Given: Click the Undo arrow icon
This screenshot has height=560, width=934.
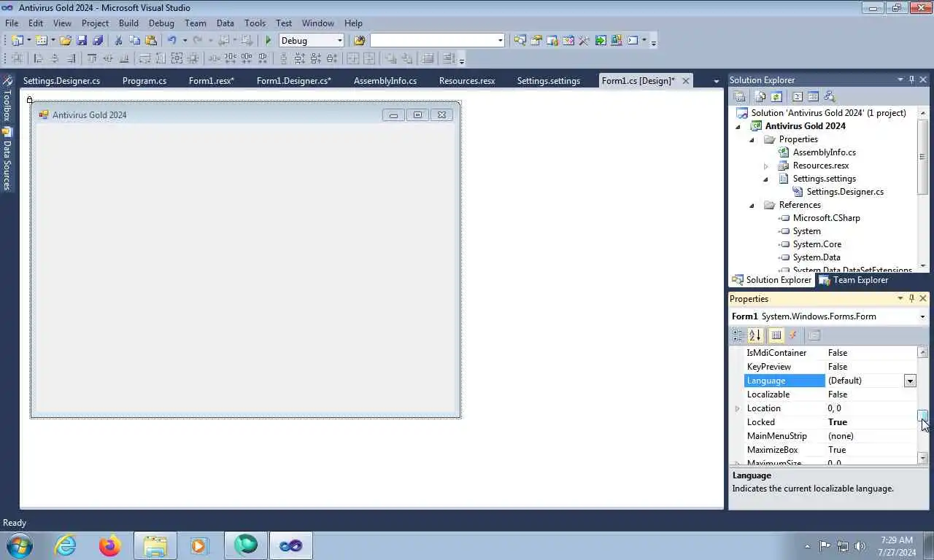Looking at the screenshot, I should tap(171, 40).
